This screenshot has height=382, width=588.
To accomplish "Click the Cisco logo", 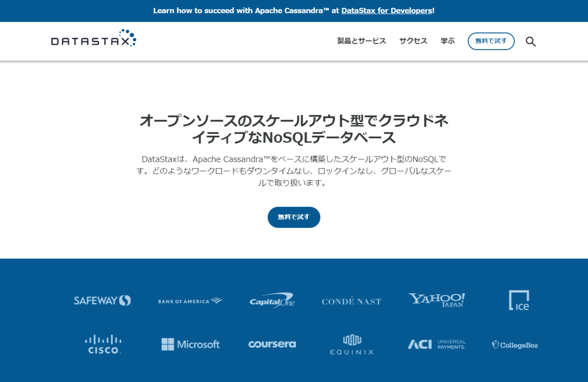I will [x=103, y=344].
